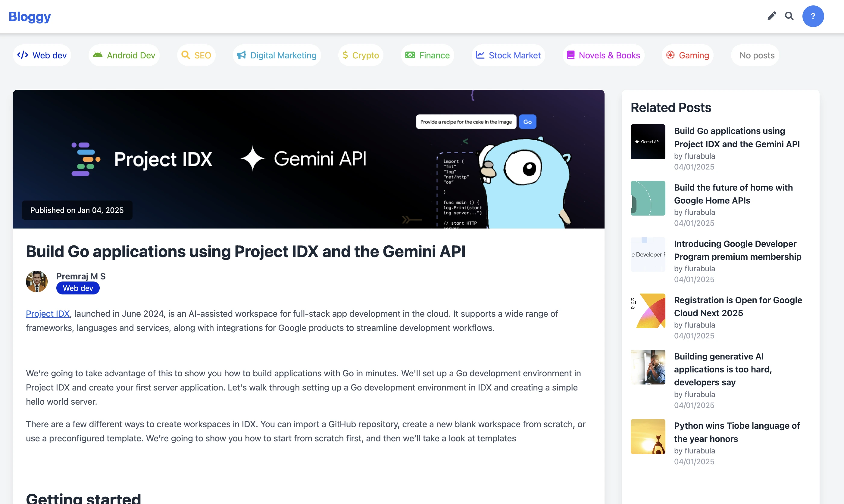
Task: Click the Finance banknote icon
Action: pos(410,55)
